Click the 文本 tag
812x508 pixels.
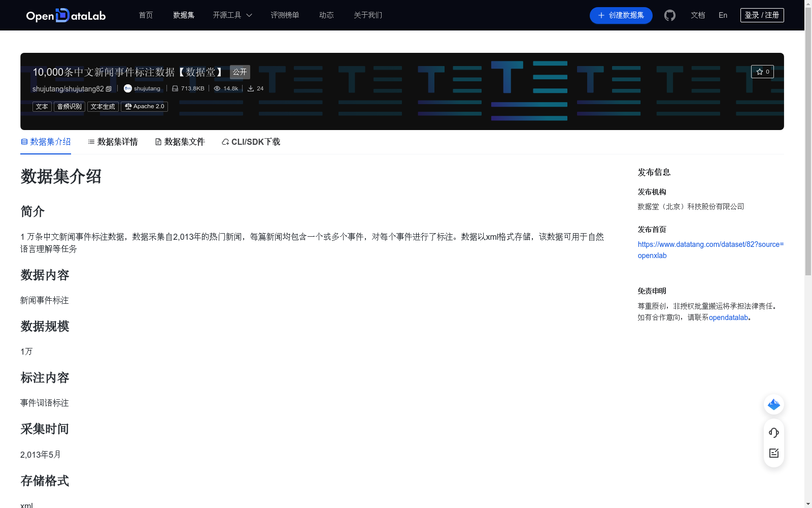click(x=42, y=107)
